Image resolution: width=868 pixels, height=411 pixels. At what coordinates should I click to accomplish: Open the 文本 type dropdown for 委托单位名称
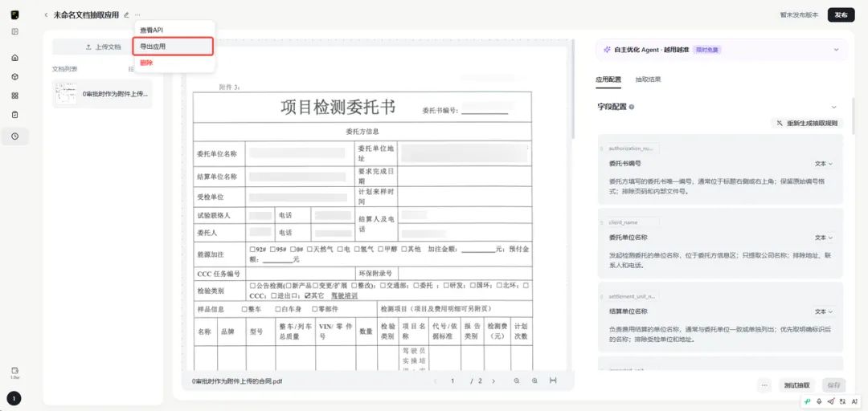pos(824,238)
